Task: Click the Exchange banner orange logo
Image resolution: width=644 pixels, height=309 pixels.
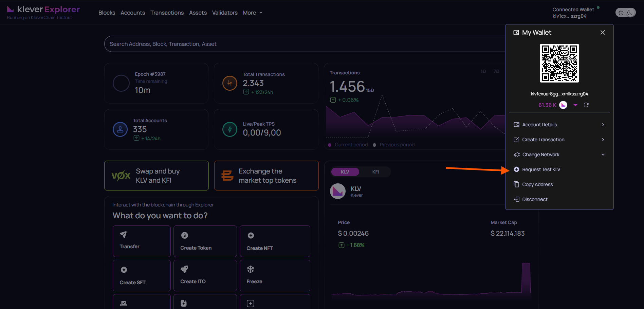Action: click(x=227, y=176)
